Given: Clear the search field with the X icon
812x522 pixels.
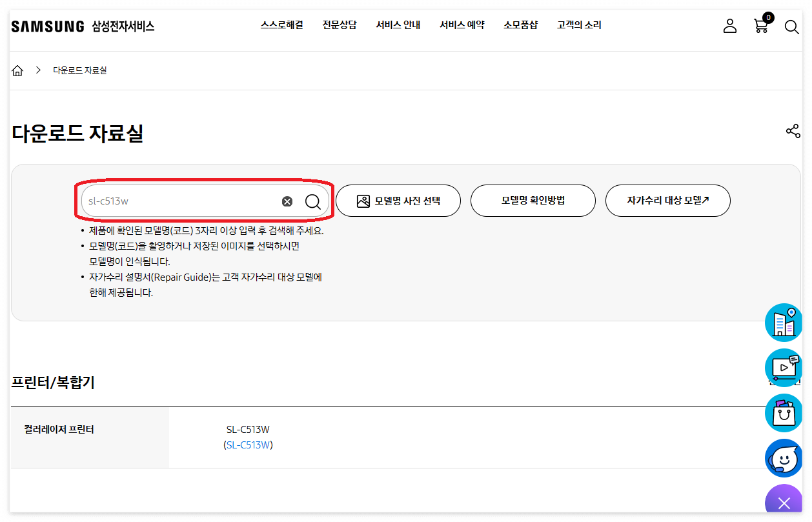Looking at the screenshot, I should [x=287, y=201].
